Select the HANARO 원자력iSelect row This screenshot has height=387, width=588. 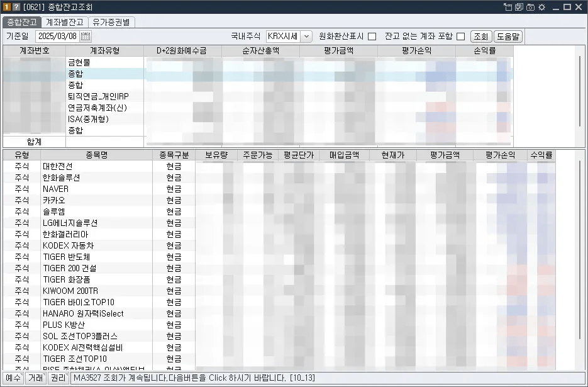(x=279, y=313)
